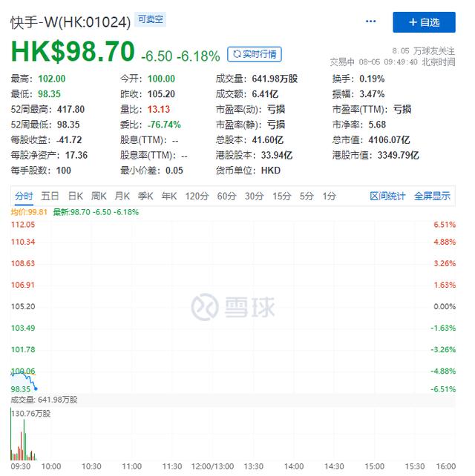Select the 分时 chart tab

pos(24,196)
